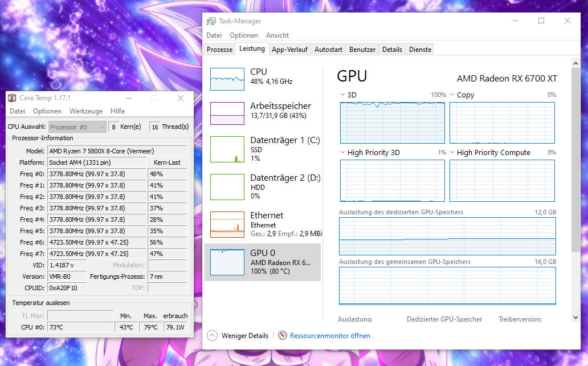This screenshot has height=366, width=588.
Task: Click the dedicated GPU-Speicher usage graph
Action: (447, 237)
